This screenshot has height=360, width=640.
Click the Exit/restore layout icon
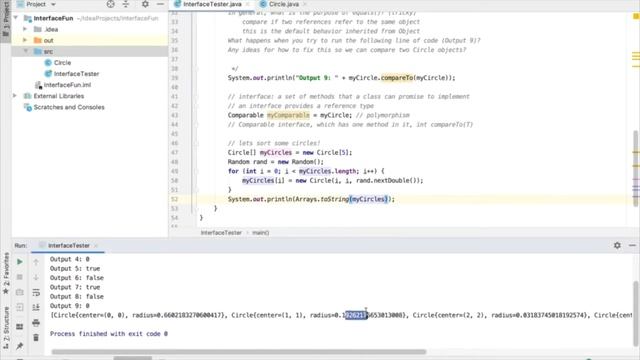click(20, 307)
